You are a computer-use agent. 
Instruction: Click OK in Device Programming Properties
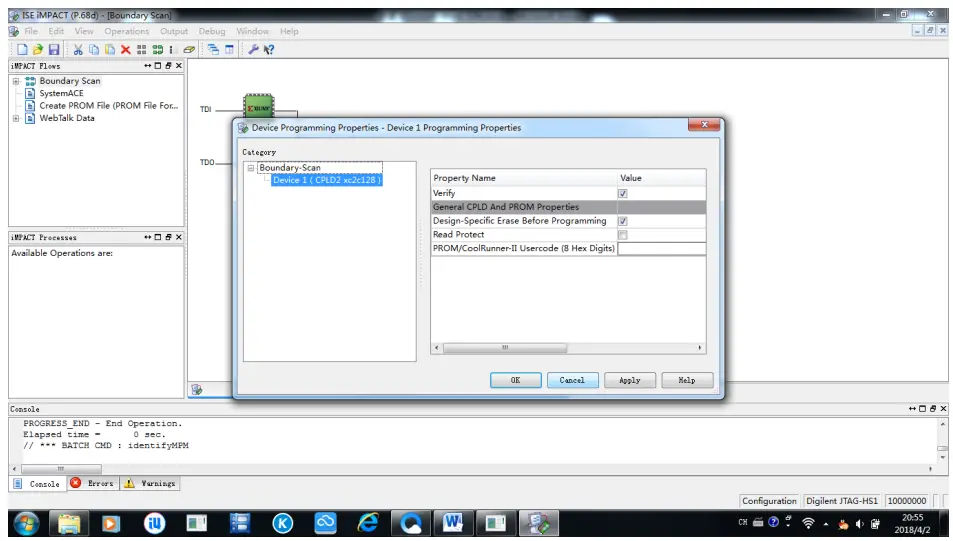(515, 381)
